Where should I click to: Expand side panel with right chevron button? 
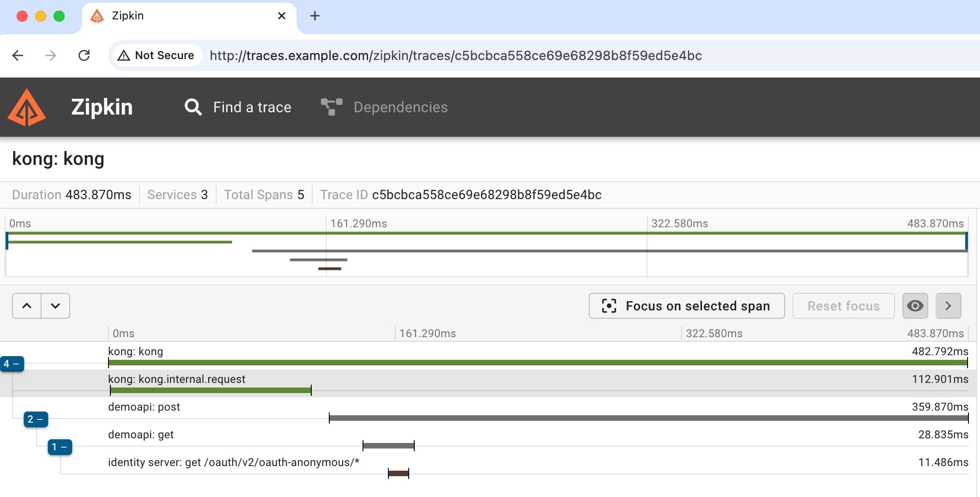(948, 306)
